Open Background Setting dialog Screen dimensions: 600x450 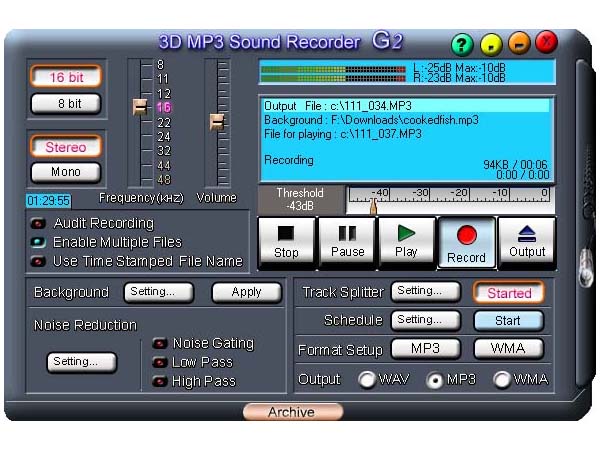tap(158, 293)
